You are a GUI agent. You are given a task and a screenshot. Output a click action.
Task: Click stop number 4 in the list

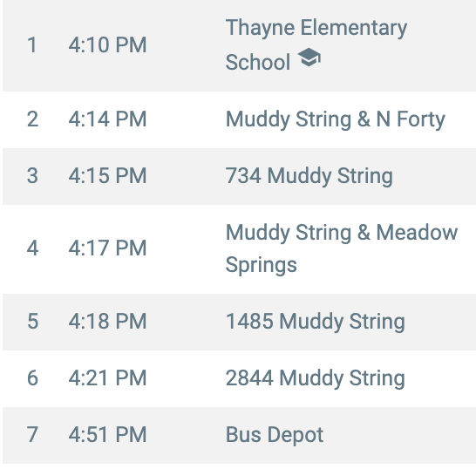click(32, 248)
